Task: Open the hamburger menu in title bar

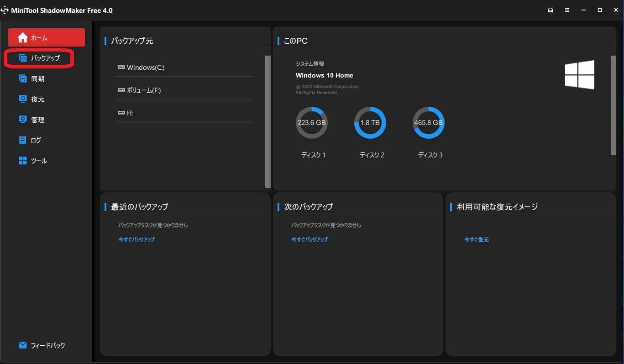Action: [x=567, y=10]
